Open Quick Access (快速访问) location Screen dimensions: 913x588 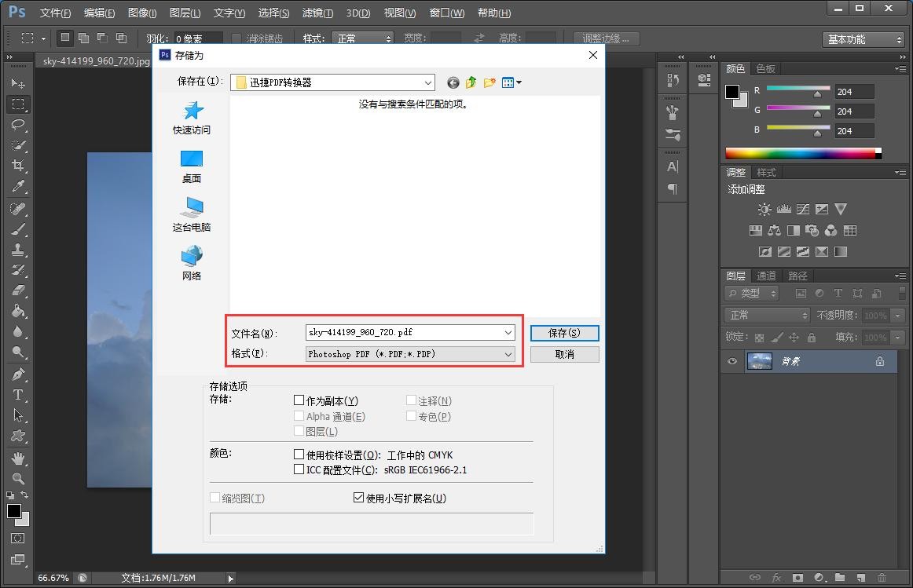click(x=192, y=118)
